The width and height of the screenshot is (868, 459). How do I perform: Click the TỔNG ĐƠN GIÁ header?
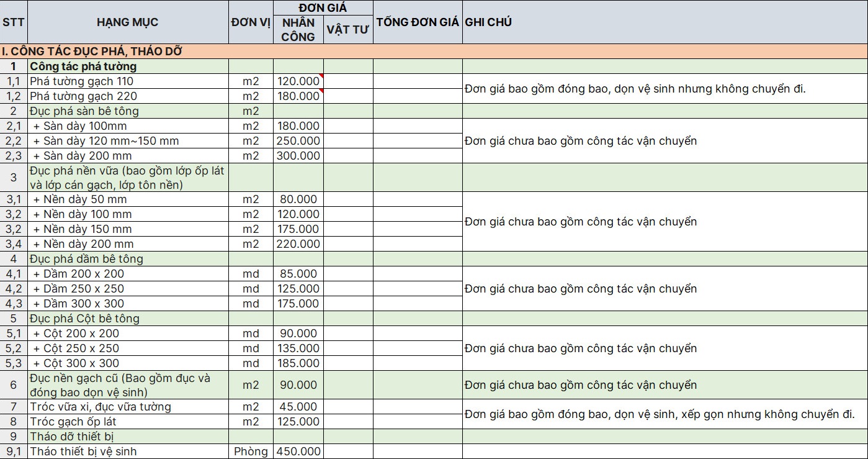pyautogui.click(x=418, y=22)
